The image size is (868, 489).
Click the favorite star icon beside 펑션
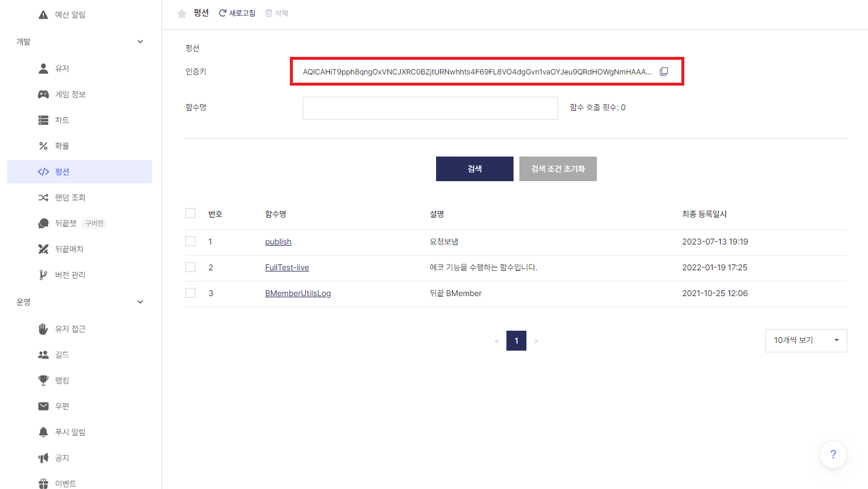pyautogui.click(x=182, y=13)
